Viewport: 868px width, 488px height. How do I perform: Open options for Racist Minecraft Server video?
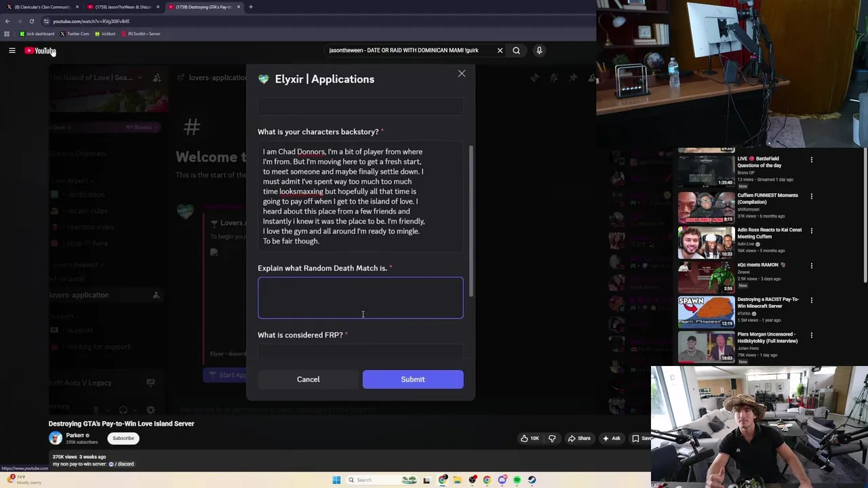[812, 300]
